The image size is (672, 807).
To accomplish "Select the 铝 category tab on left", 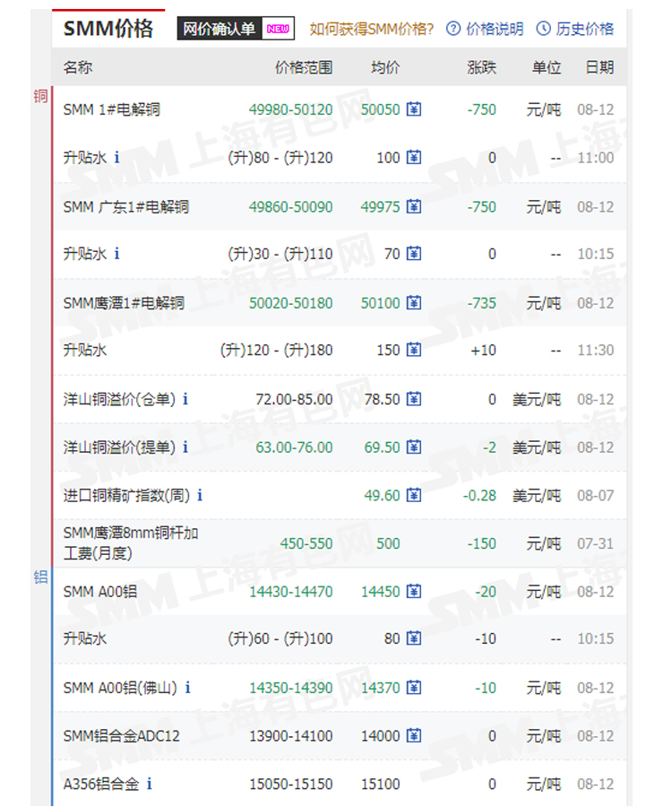I will (x=40, y=577).
